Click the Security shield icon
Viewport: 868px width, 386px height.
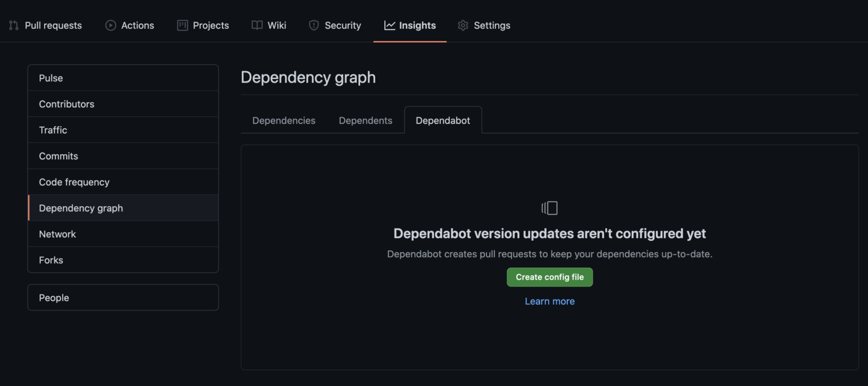[314, 25]
